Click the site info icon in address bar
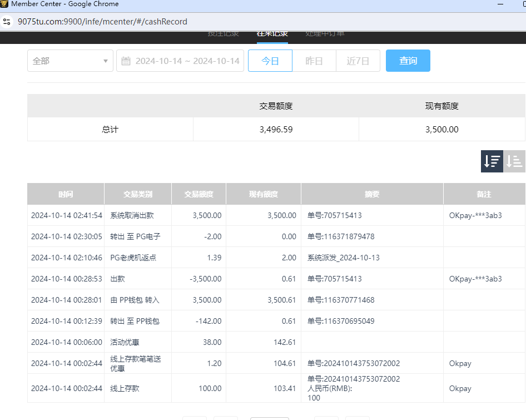The width and height of the screenshot is (526, 420). coord(7,22)
